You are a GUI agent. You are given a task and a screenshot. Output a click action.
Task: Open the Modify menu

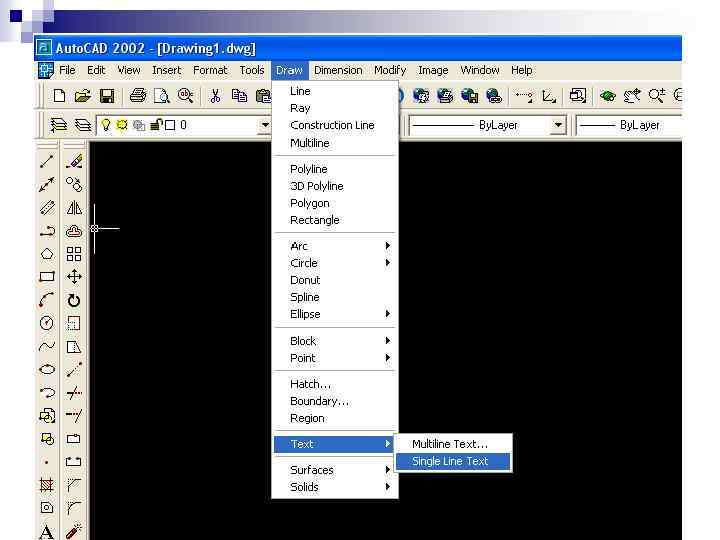click(390, 70)
